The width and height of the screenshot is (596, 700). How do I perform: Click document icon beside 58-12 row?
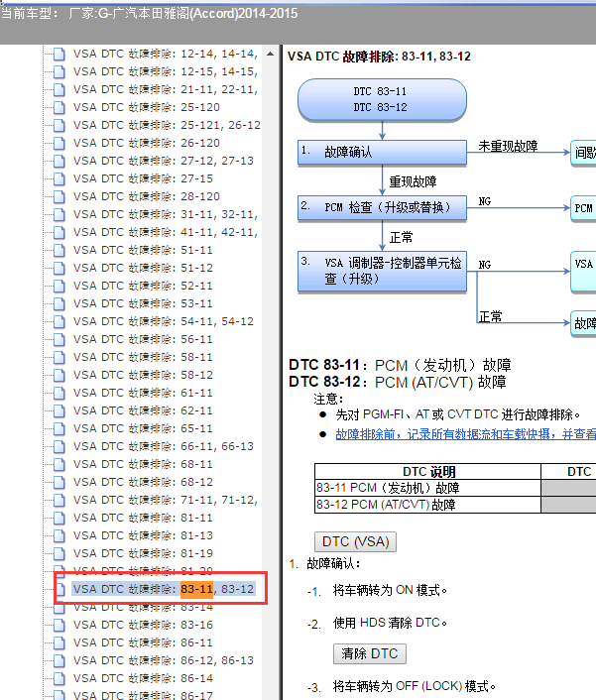[59, 375]
